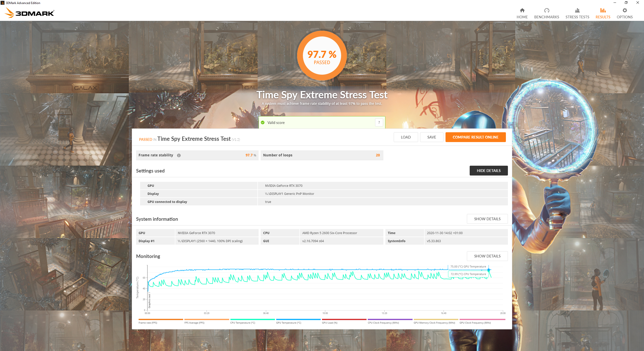The height and width of the screenshot is (351, 644).
Task: Toggle the Frame rate (FPS) legend series
Action: (x=148, y=323)
